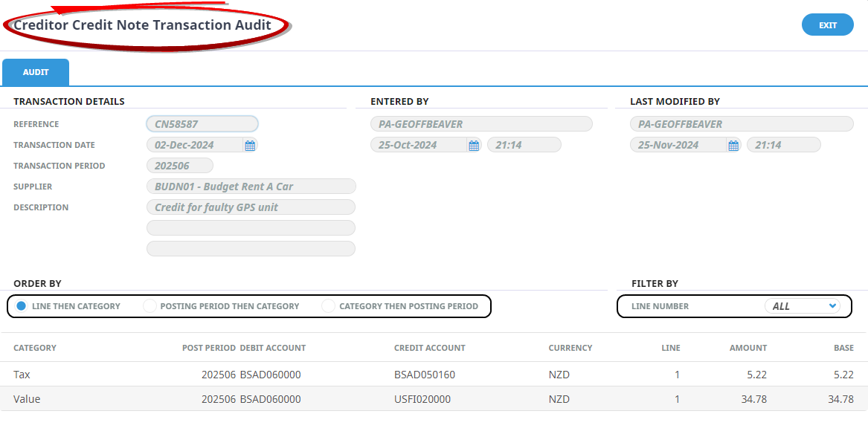Click the Description field first line
Screen dimensions: 868x437
click(251, 207)
